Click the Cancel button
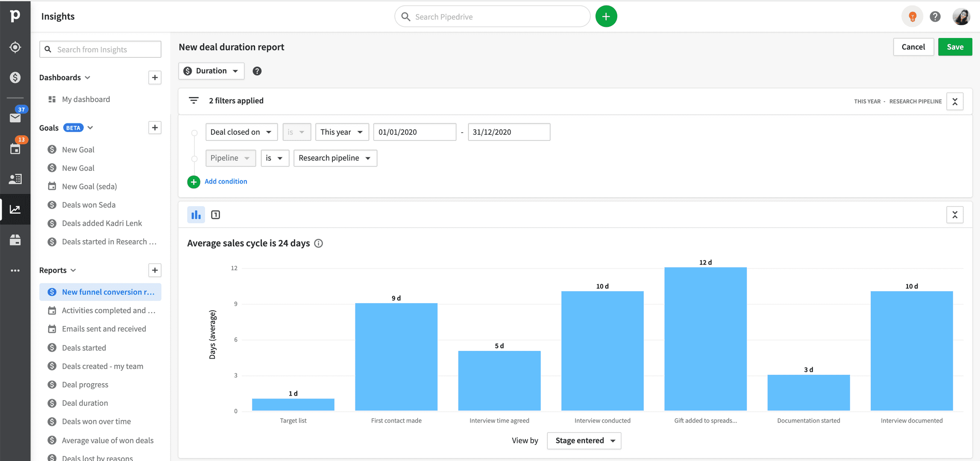The image size is (980, 461). click(x=913, y=47)
